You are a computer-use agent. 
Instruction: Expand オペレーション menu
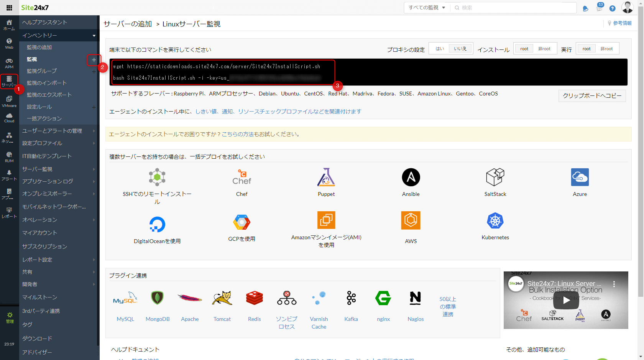pos(58,220)
